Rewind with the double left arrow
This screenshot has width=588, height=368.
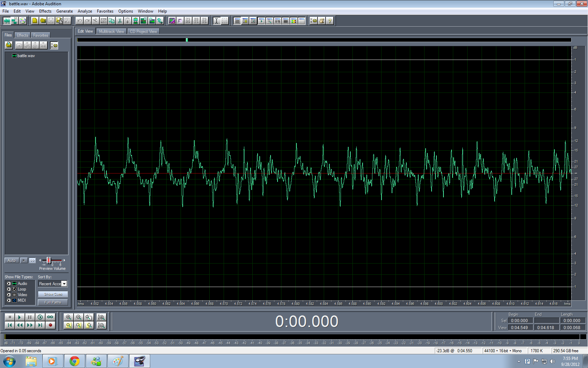point(20,325)
